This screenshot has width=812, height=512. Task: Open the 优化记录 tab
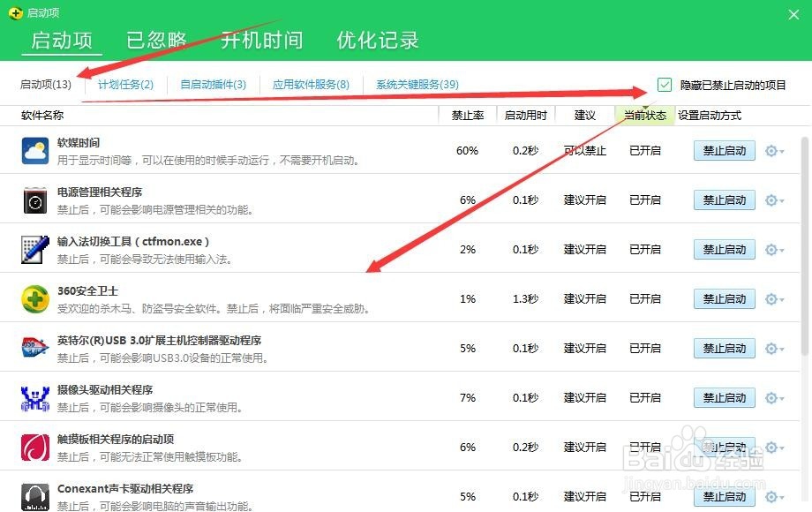(378, 40)
